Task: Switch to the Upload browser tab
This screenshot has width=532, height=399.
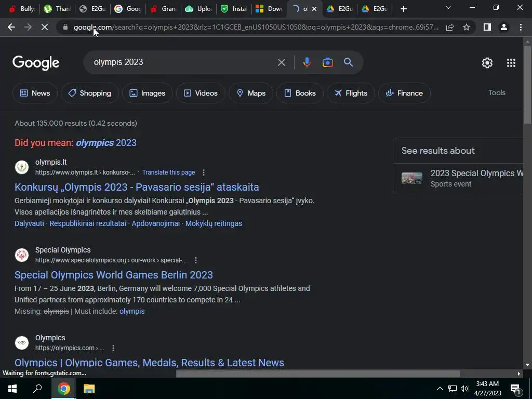Action: (x=199, y=9)
